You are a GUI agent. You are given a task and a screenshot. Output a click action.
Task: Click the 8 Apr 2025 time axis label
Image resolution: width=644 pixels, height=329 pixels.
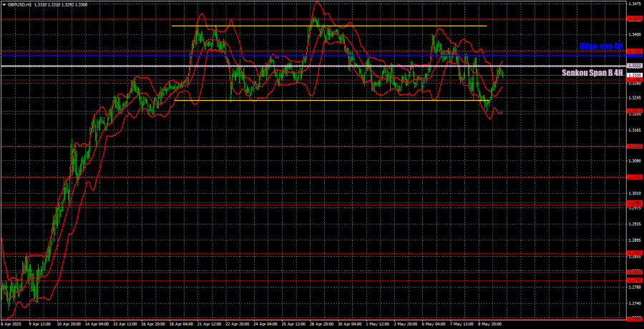[10, 325]
